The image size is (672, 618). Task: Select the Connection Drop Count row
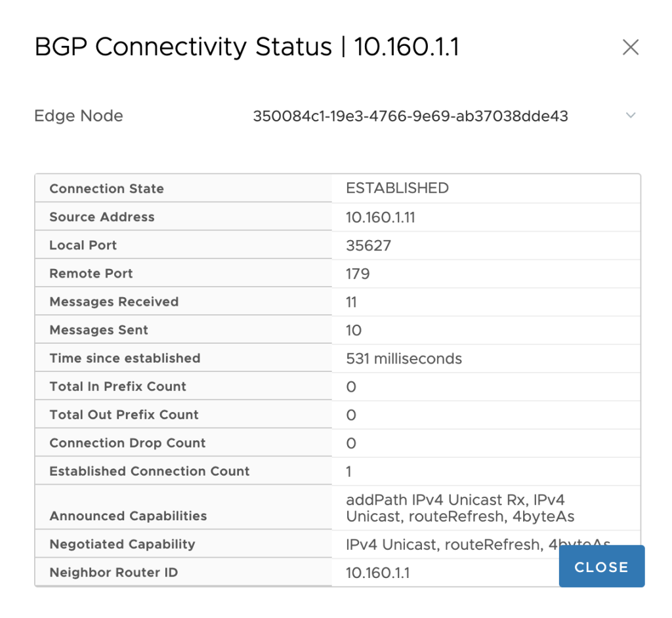pyautogui.click(x=338, y=443)
